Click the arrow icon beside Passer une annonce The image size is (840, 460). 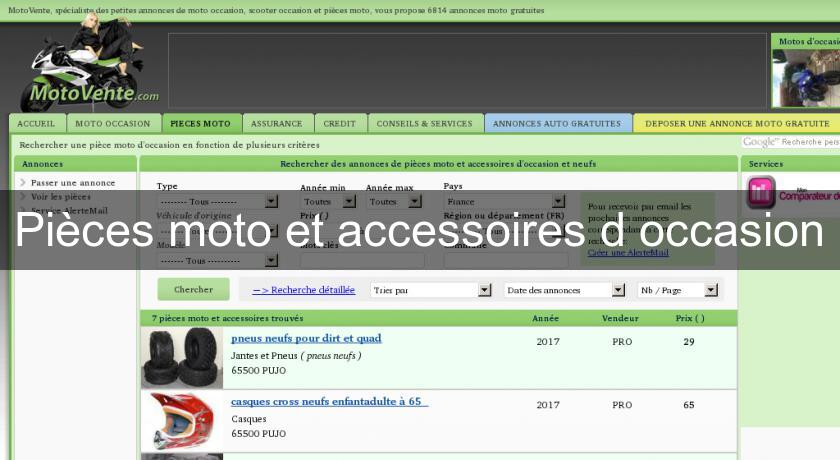point(22,183)
